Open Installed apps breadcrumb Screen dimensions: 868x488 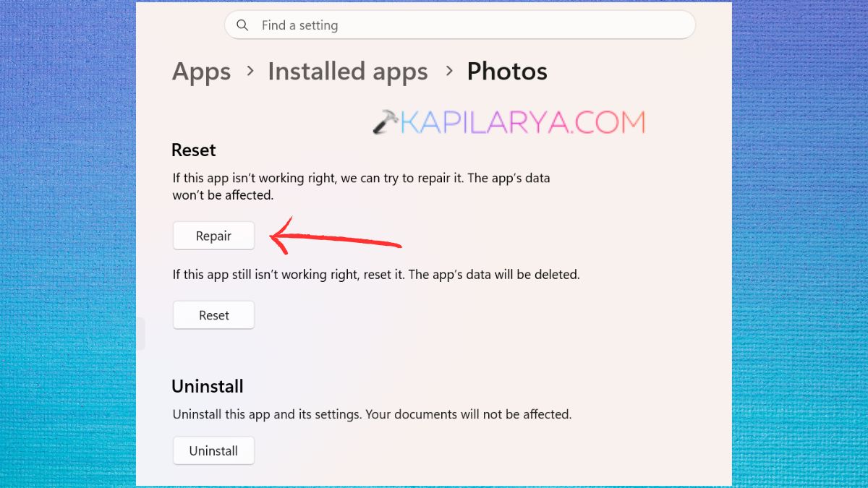tap(348, 72)
